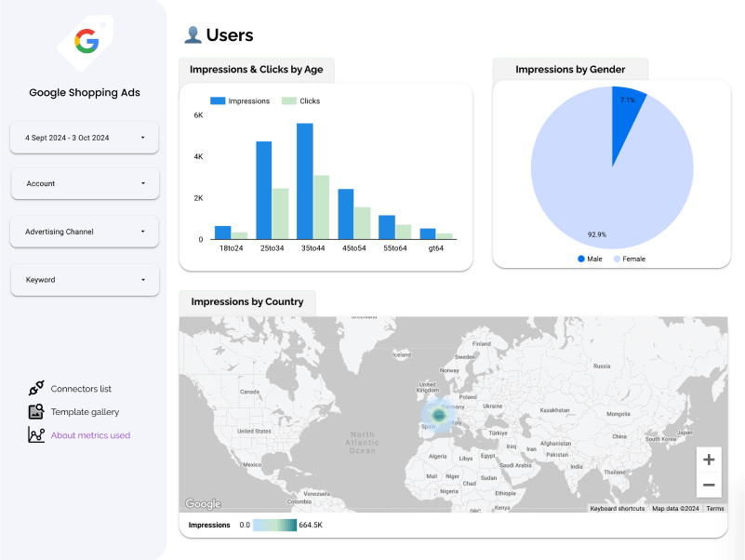Open the Advertising Channel dropdown

click(x=85, y=232)
